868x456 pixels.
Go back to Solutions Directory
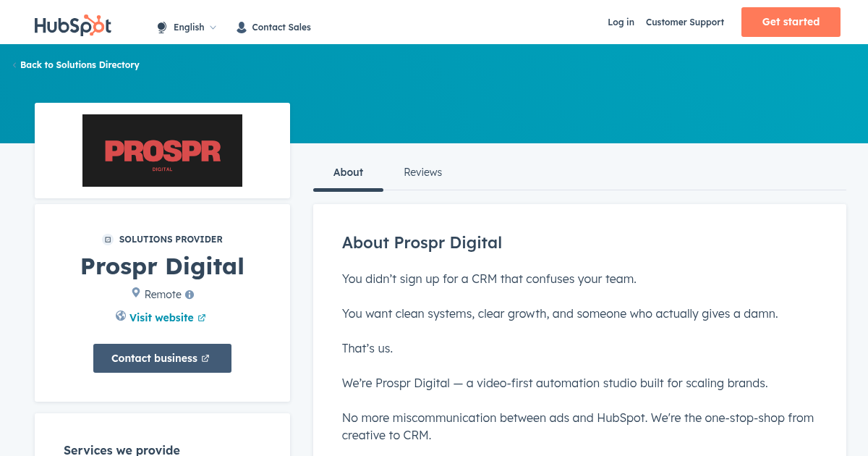click(x=80, y=65)
